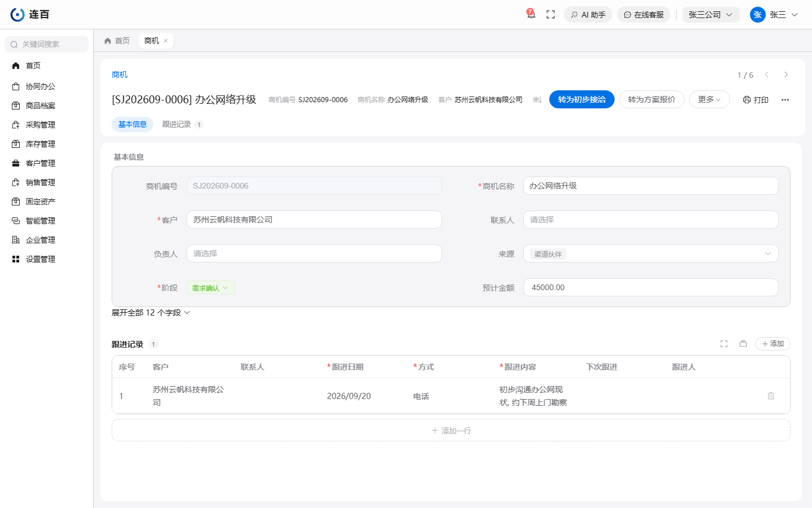Image resolution: width=812 pixels, height=508 pixels.
Task: Toggle fullscreen mode icon in top bar
Action: 551,15
